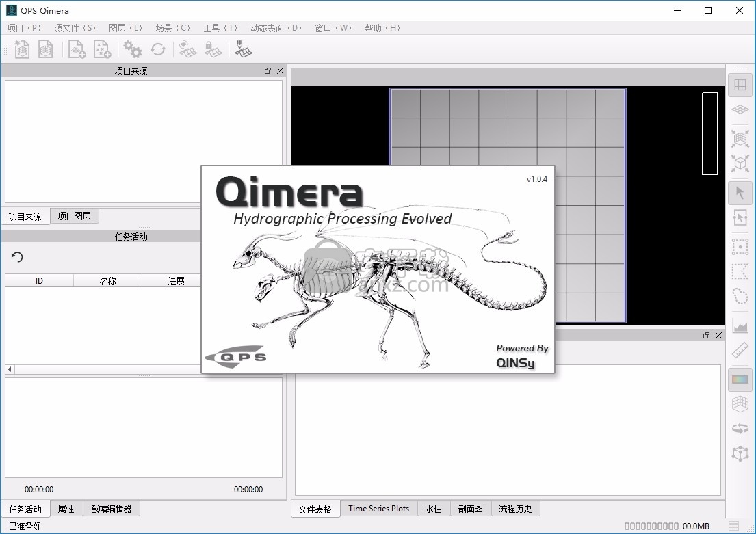Switch to the 剖面图 tab

[470, 509]
